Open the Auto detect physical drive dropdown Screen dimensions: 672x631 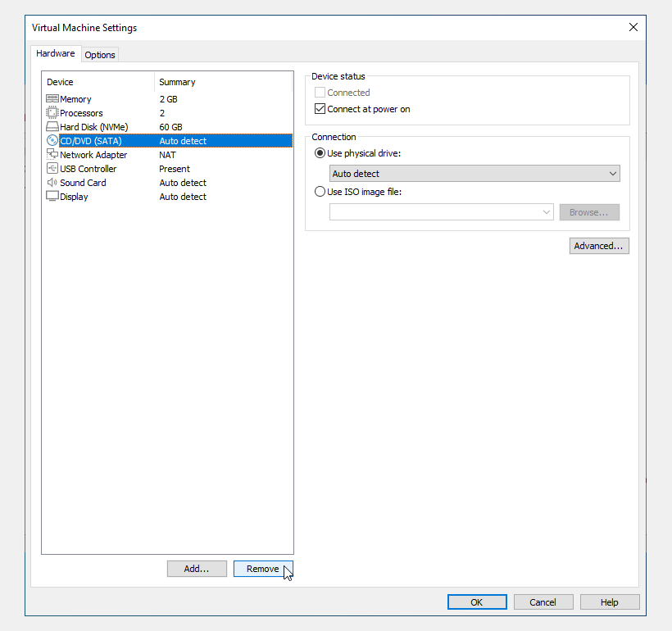[x=474, y=174]
